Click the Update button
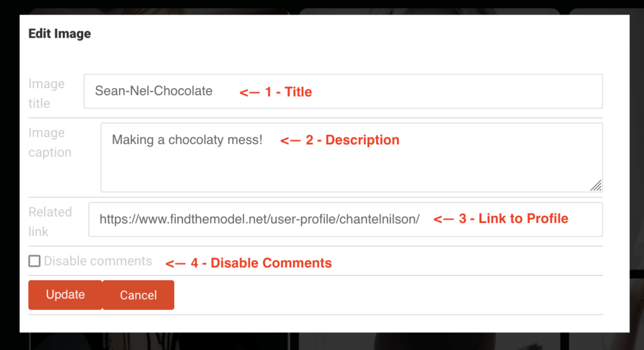This screenshot has height=350, width=644. (65, 295)
